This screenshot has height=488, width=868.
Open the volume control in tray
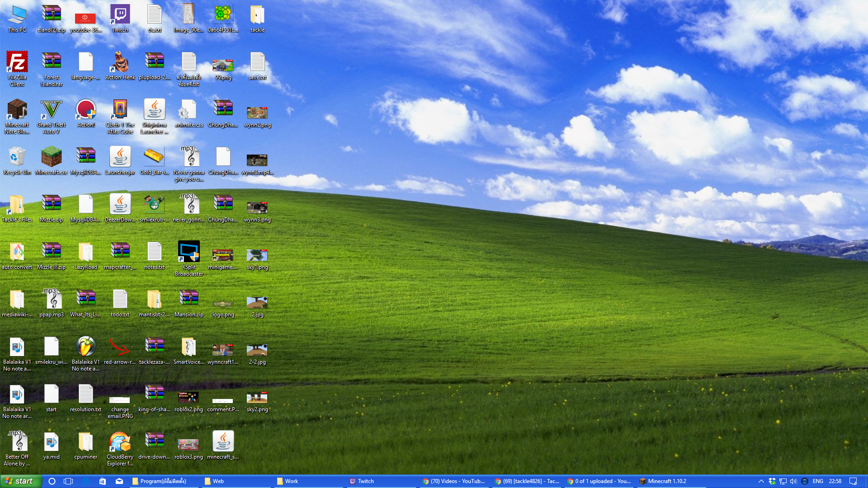click(x=793, y=481)
